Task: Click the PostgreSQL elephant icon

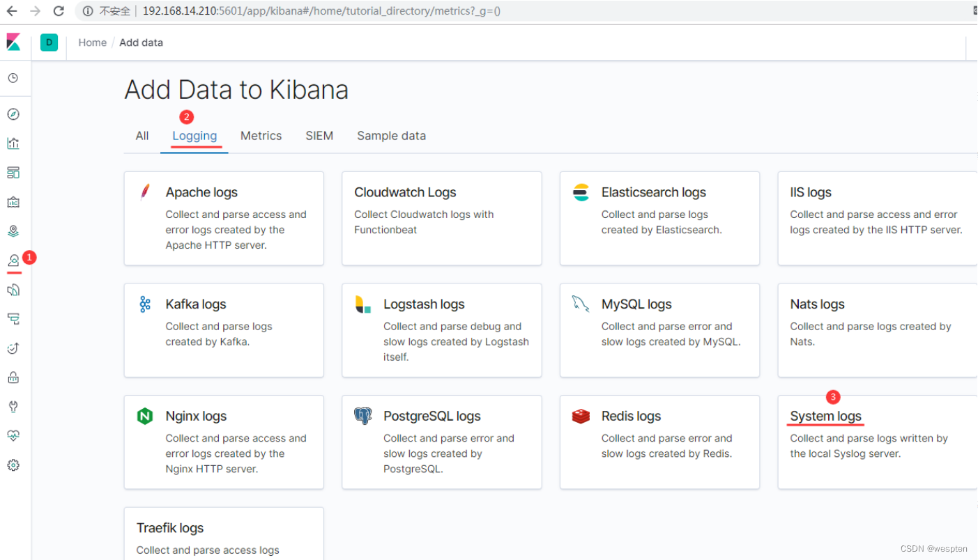Action: click(x=363, y=417)
